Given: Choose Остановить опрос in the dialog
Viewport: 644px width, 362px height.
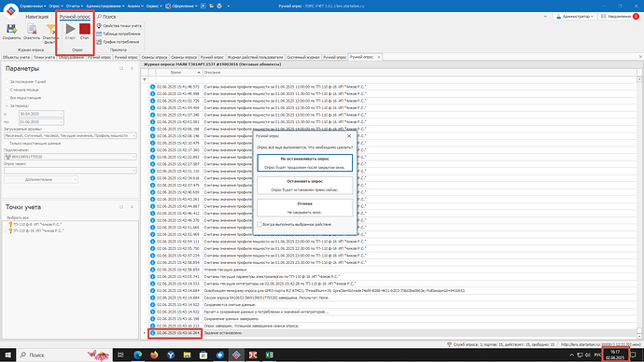Looking at the screenshot, I should point(305,186).
